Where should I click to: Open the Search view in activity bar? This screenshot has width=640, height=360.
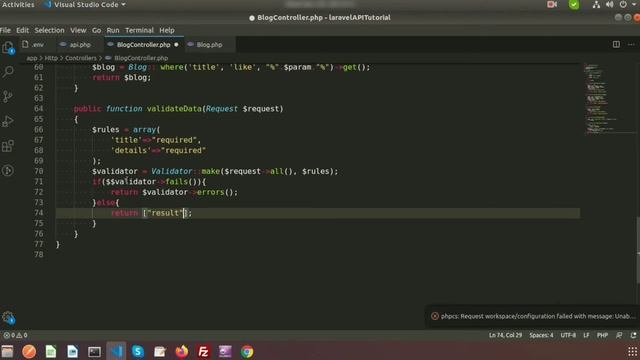(8, 72)
